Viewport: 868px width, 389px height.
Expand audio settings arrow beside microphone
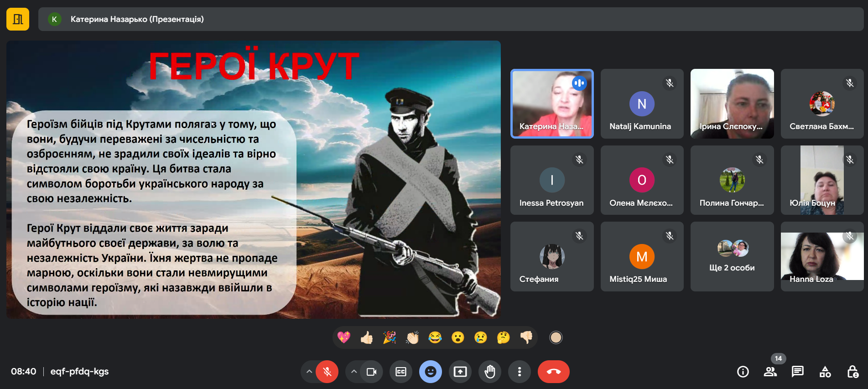309,372
